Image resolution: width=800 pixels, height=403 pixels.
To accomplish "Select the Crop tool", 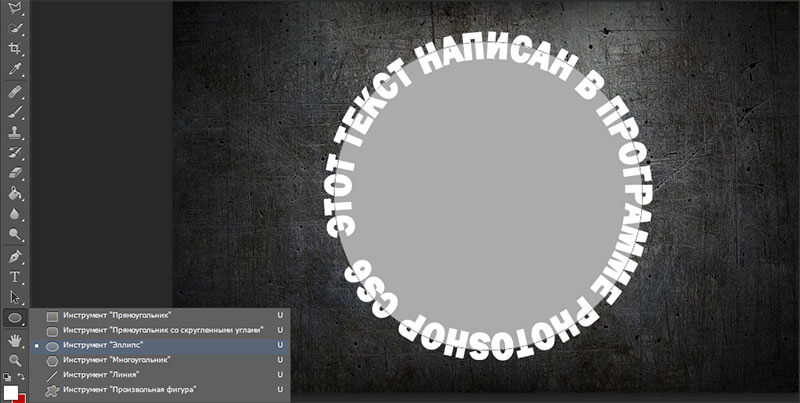I will pos(15,48).
